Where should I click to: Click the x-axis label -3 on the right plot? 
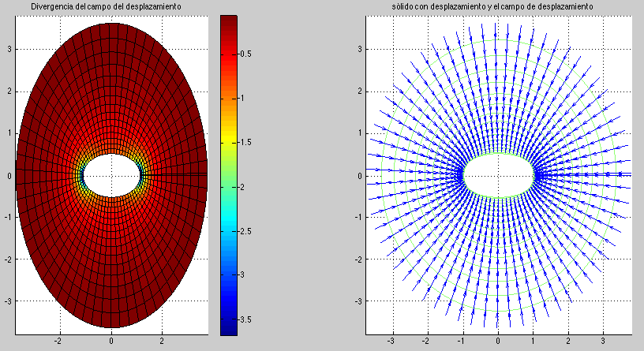(391, 342)
